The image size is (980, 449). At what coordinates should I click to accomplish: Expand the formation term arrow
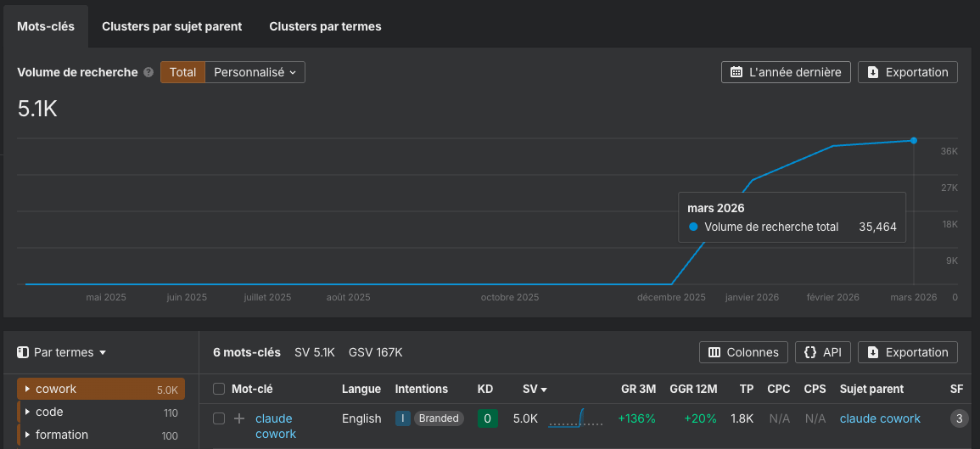coord(27,435)
